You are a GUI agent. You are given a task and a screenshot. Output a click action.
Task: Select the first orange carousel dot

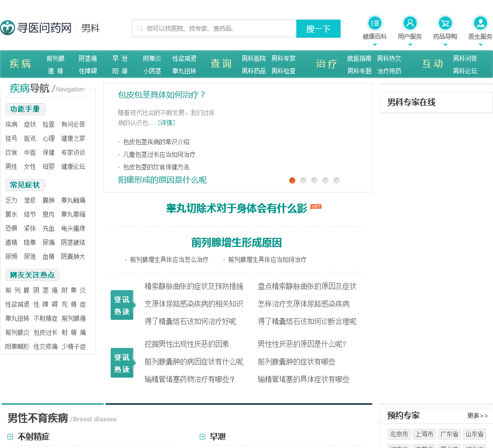coord(292,181)
